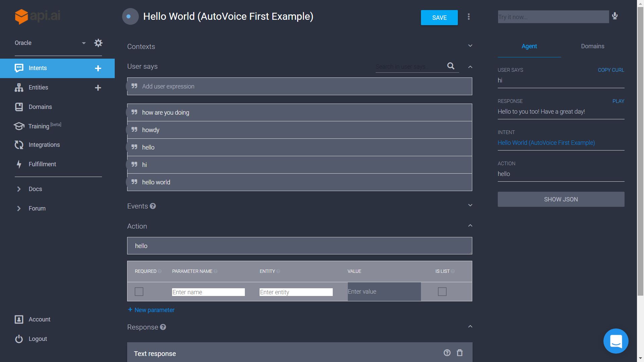Click the api.ai logo
The height and width of the screenshot is (362, 644).
coord(37,16)
